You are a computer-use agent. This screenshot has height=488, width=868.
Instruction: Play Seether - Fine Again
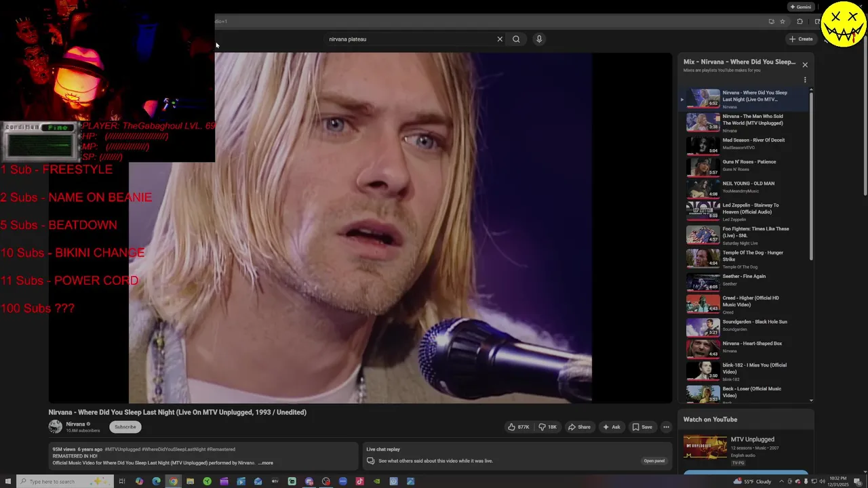[x=745, y=281]
